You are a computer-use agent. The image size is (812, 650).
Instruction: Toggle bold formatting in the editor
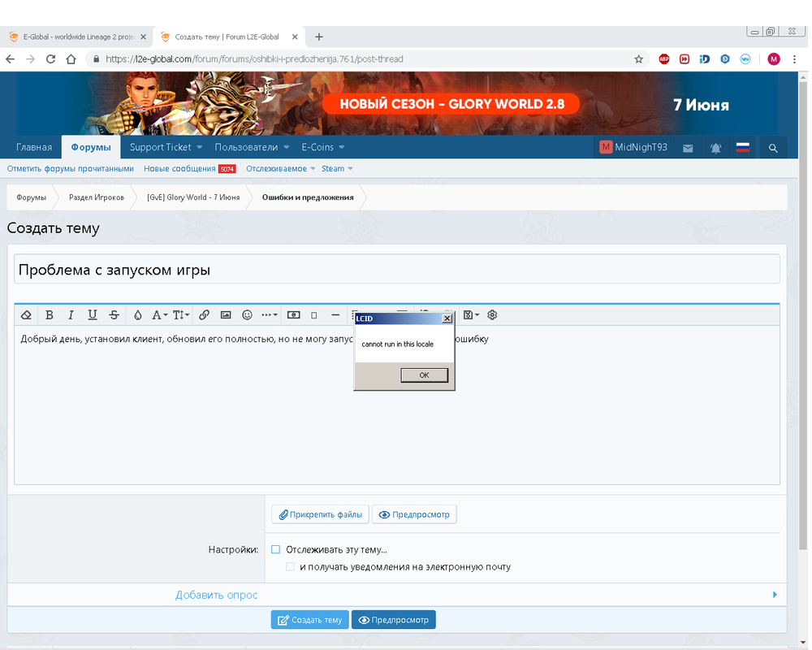50,315
